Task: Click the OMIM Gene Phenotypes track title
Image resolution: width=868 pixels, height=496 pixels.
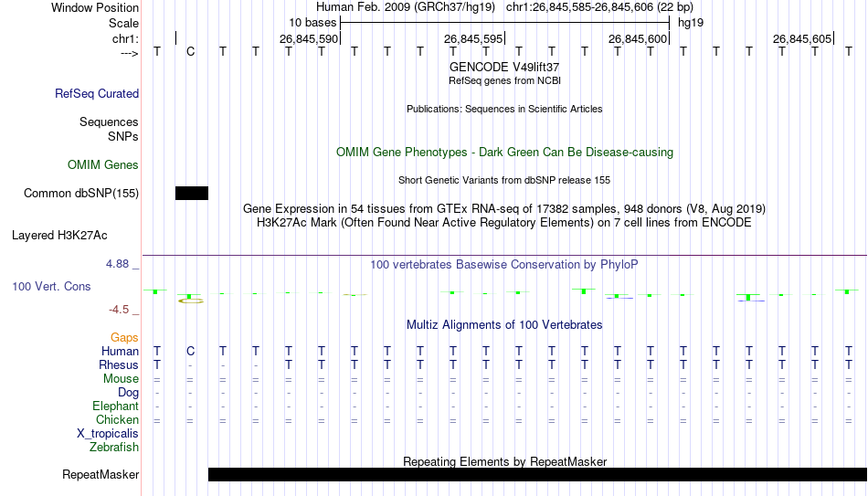Action: pyautogui.click(x=504, y=153)
